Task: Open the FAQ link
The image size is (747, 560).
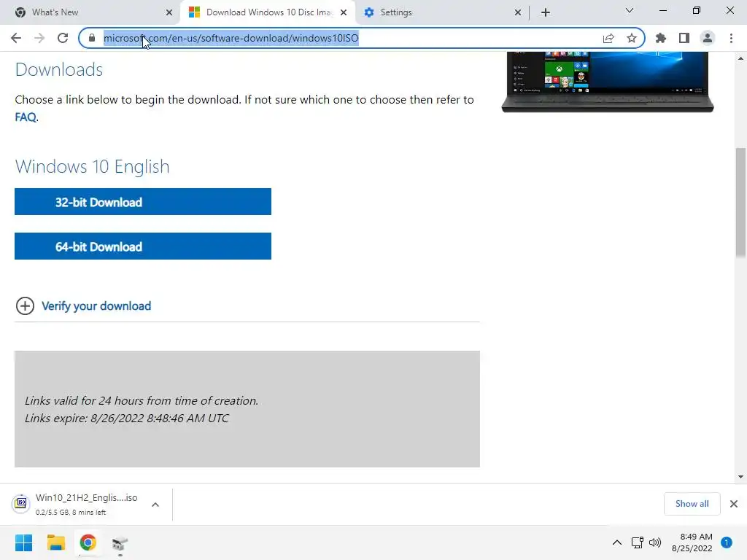Action: click(26, 117)
